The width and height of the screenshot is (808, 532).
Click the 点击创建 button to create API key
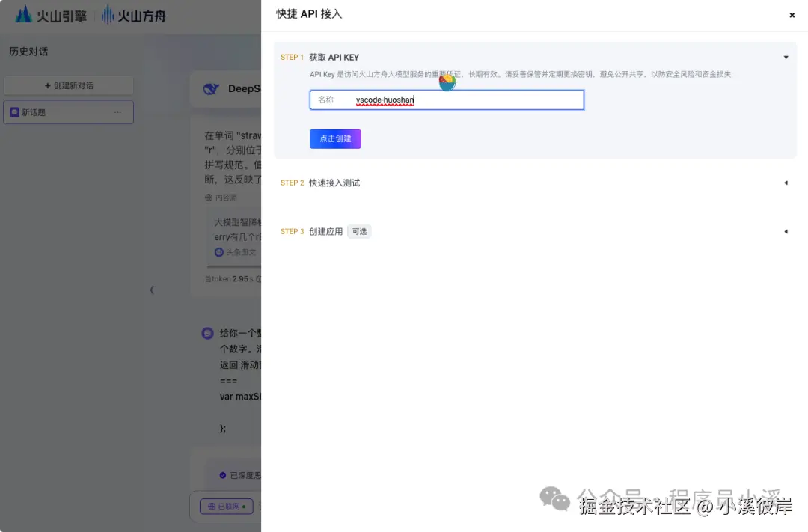pos(335,138)
